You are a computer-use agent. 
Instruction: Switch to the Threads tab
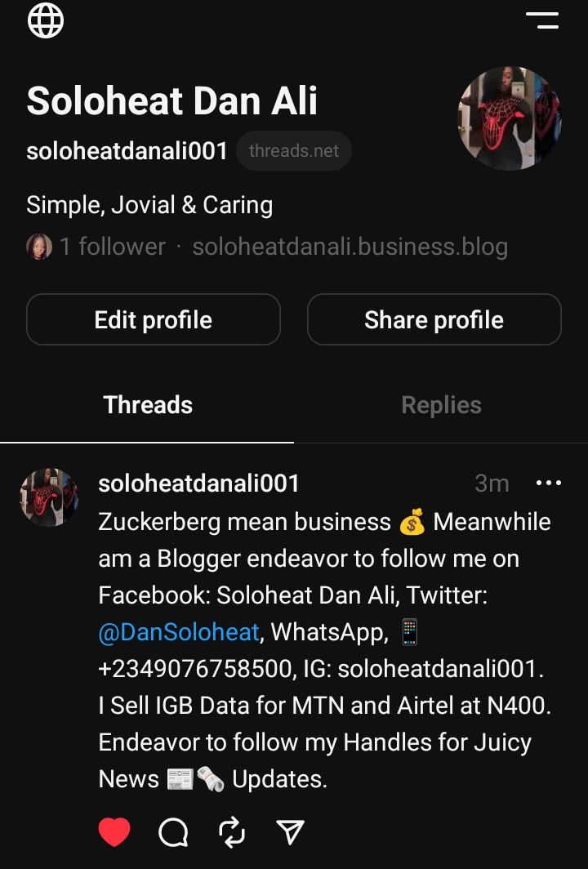pyautogui.click(x=148, y=405)
